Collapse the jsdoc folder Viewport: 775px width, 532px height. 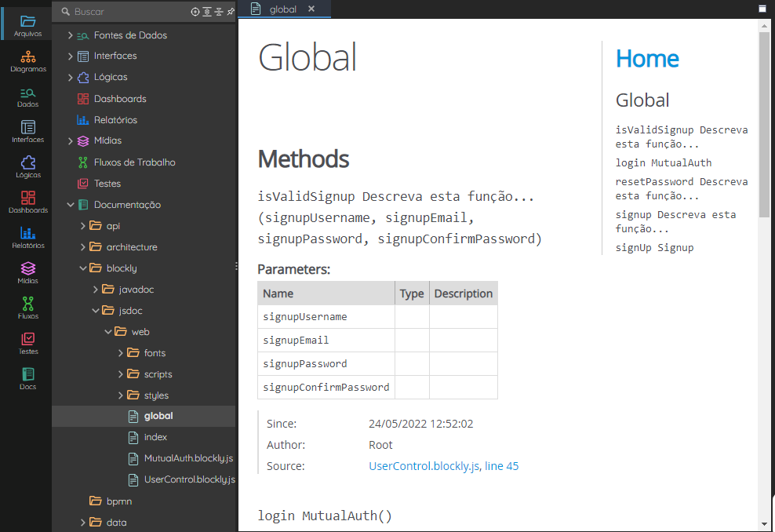click(x=95, y=311)
